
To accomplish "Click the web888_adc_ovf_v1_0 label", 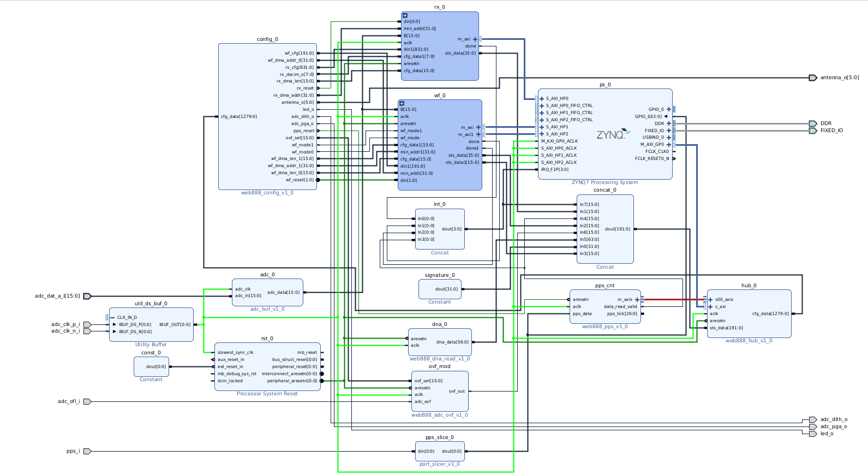I will pyautogui.click(x=440, y=415).
